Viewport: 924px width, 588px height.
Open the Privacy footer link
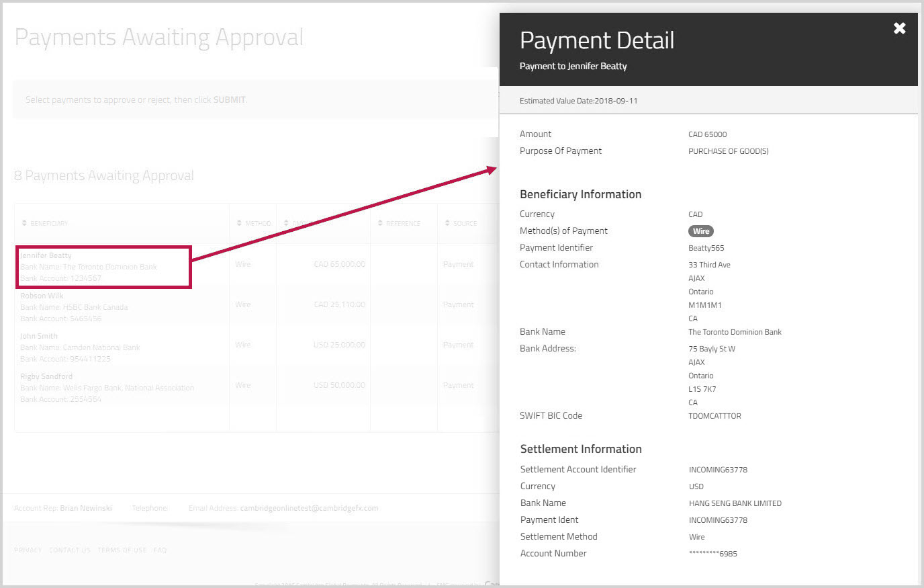pyautogui.click(x=28, y=550)
